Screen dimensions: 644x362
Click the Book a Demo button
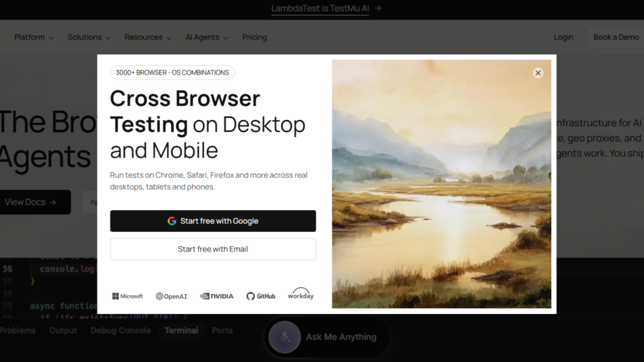(x=616, y=37)
